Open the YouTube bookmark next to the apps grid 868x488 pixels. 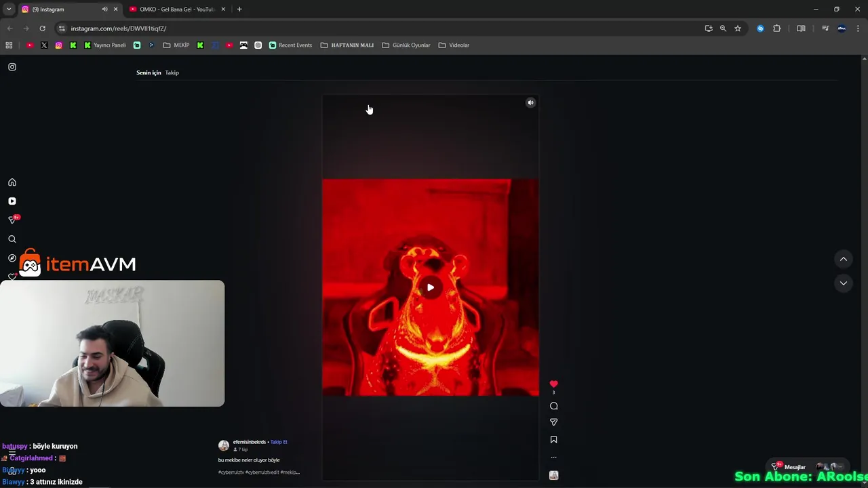coord(30,45)
